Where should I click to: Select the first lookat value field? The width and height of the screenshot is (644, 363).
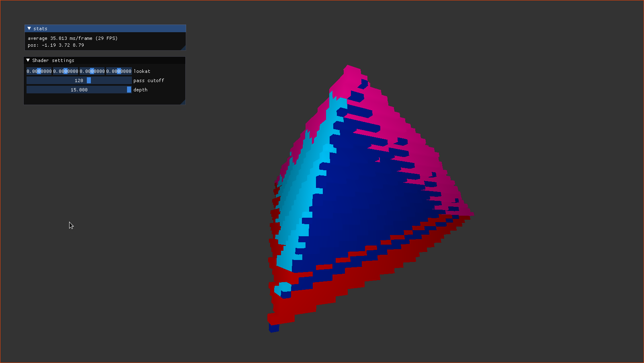click(39, 71)
